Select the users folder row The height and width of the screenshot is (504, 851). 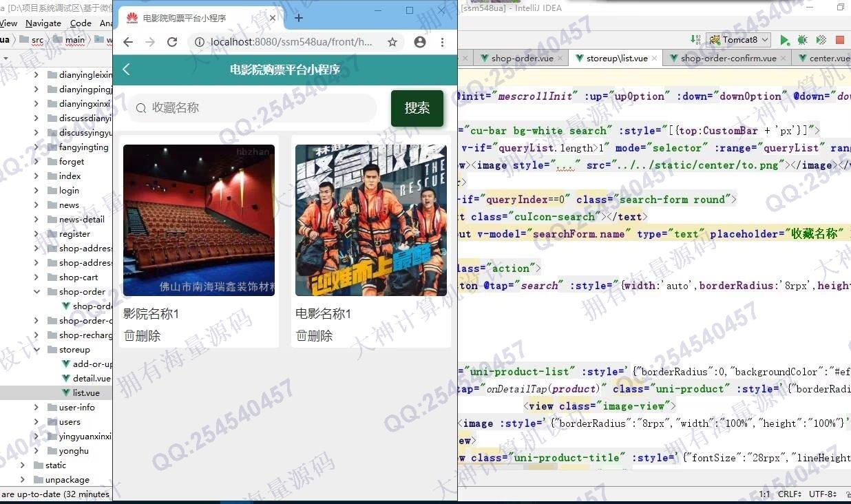pyautogui.click(x=56, y=421)
